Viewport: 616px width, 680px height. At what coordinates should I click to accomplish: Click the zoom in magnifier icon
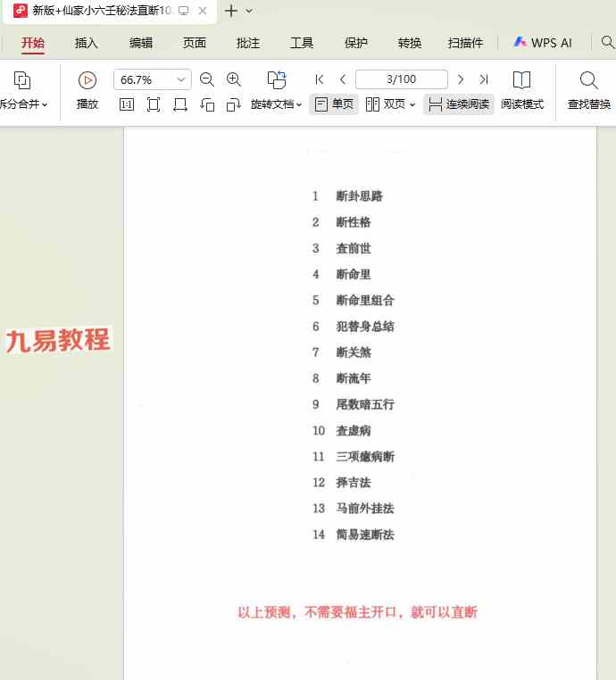[x=234, y=79]
